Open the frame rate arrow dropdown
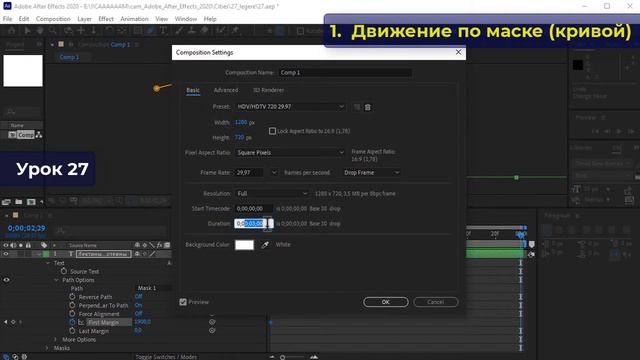Screen dimensions: 640x360 pos(273,173)
